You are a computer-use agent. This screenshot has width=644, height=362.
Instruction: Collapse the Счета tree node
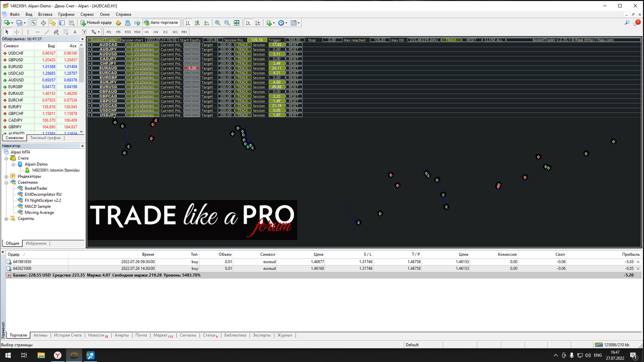tap(6, 158)
